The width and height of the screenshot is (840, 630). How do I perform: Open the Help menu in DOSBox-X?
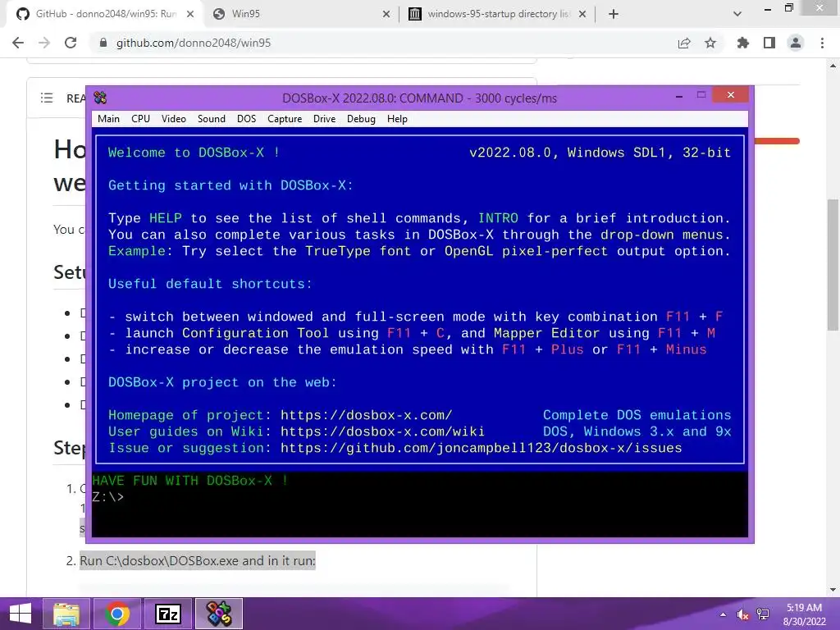(397, 119)
